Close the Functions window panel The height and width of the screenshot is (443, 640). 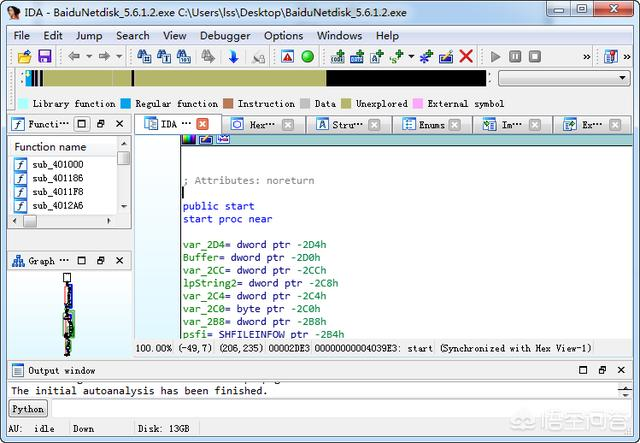[x=120, y=124]
